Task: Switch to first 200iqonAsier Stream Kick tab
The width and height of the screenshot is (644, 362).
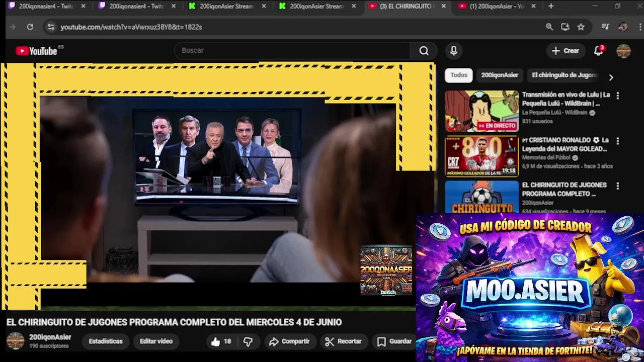Action: click(226, 6)
